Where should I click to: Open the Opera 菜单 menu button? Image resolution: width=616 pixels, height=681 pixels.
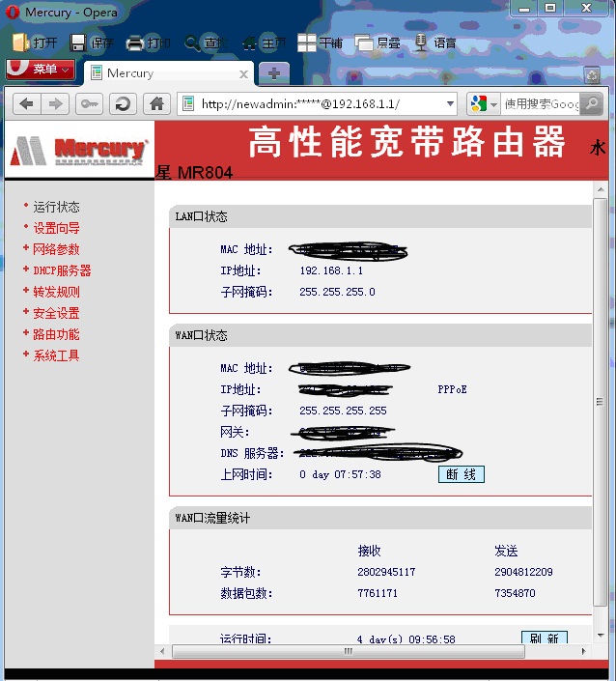click(41, 69)
